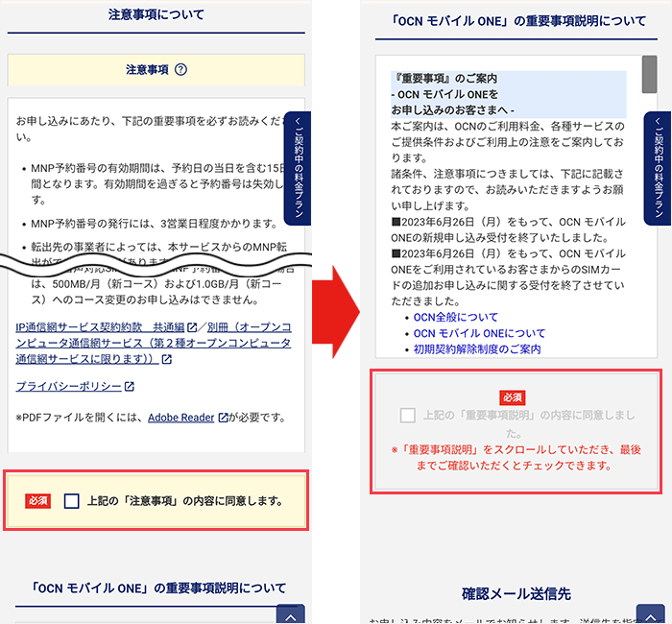Open the 別冊（オープンコンピュータ通信網サービス link
Viewport: 672px width, 624px height.
coord(154,343)
